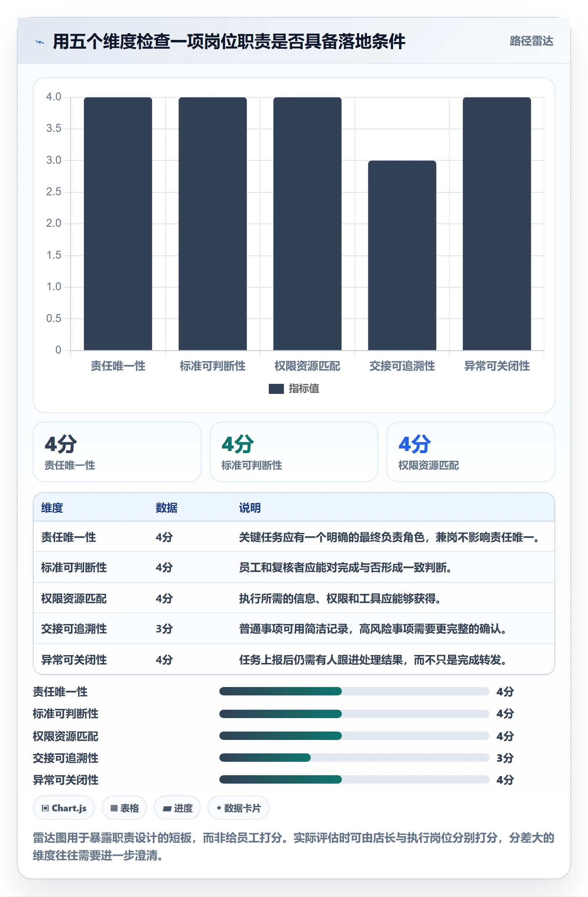Click the 责任唯一性 x-axis label
The height and width of the screenshot is (897, 588).
pos(118,366)
